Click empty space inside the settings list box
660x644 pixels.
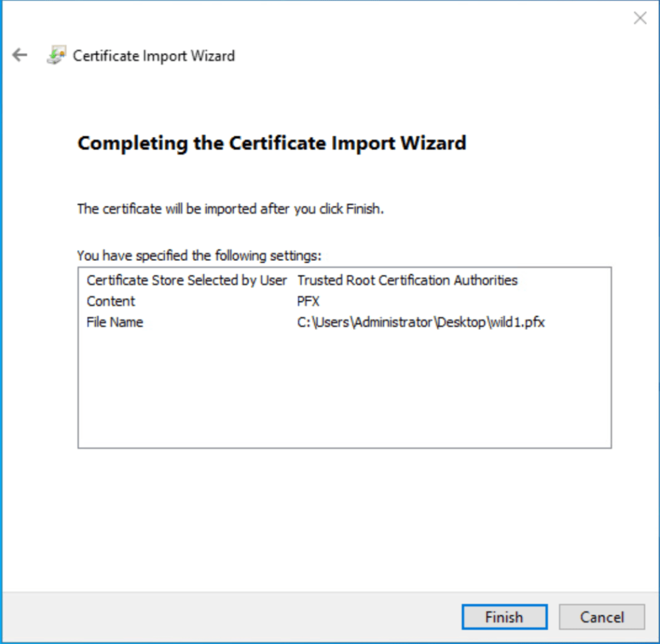coord(344,393)
